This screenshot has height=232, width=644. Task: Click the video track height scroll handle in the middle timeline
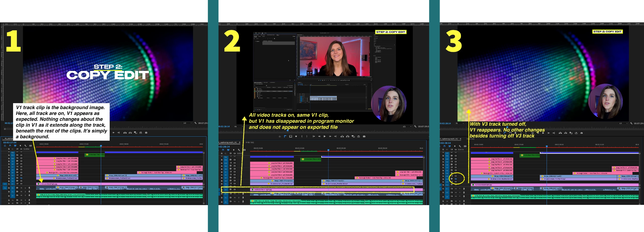(x=424, y=157)
